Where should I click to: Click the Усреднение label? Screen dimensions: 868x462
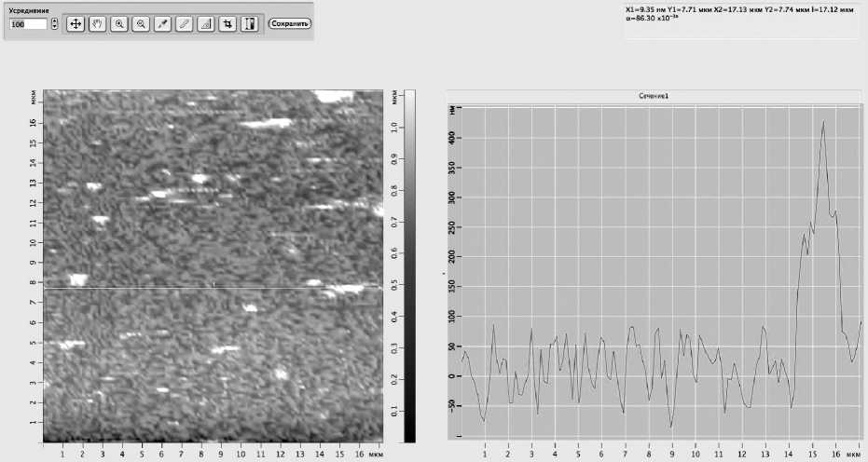29,10
